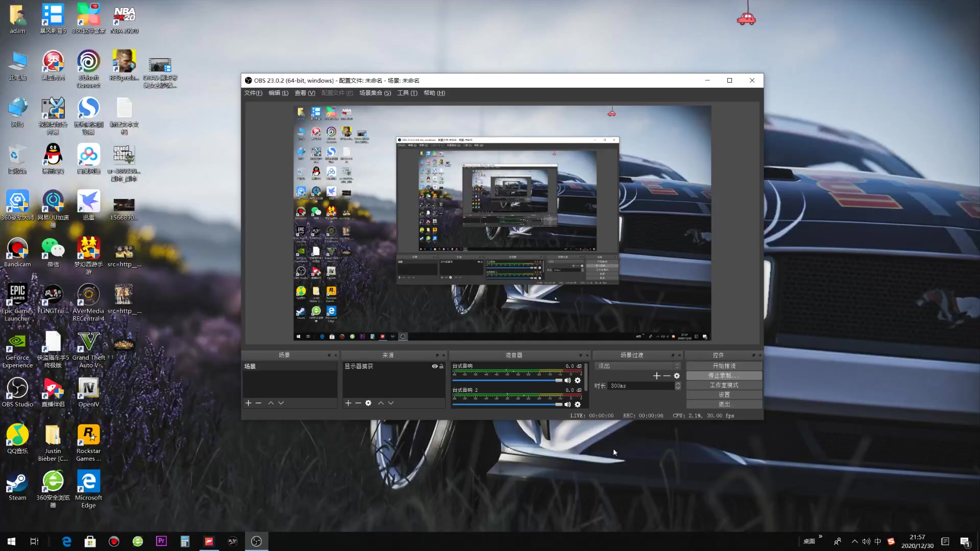Mute the 台式音响 2 audio speaker
The height and width of the screenshot is (551, 980).
568,405
